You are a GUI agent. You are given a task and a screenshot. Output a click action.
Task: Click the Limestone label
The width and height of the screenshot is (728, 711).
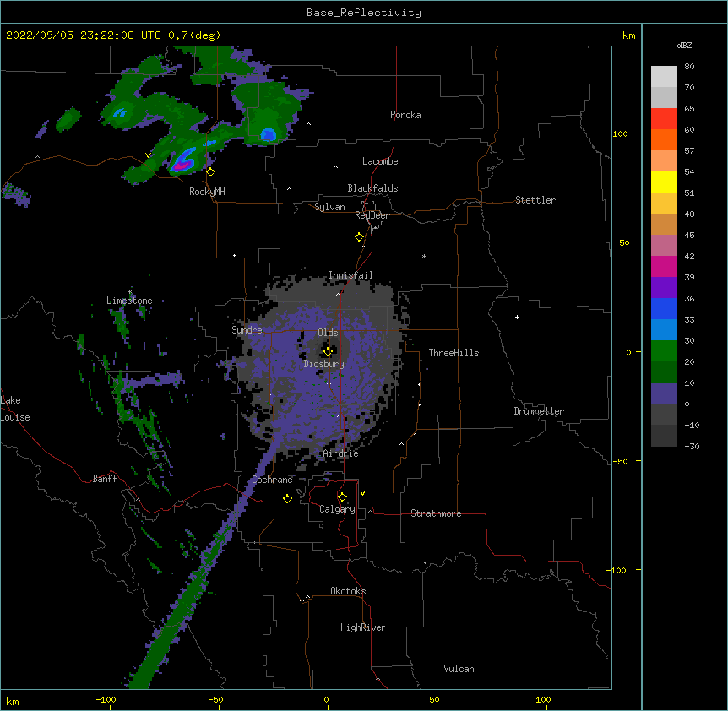(129, 301)
